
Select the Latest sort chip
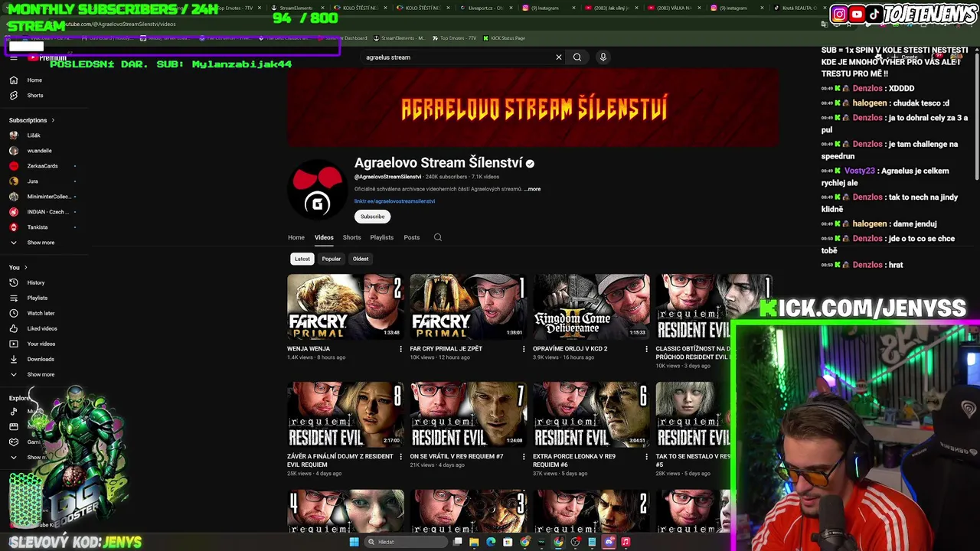pos(302,259)
